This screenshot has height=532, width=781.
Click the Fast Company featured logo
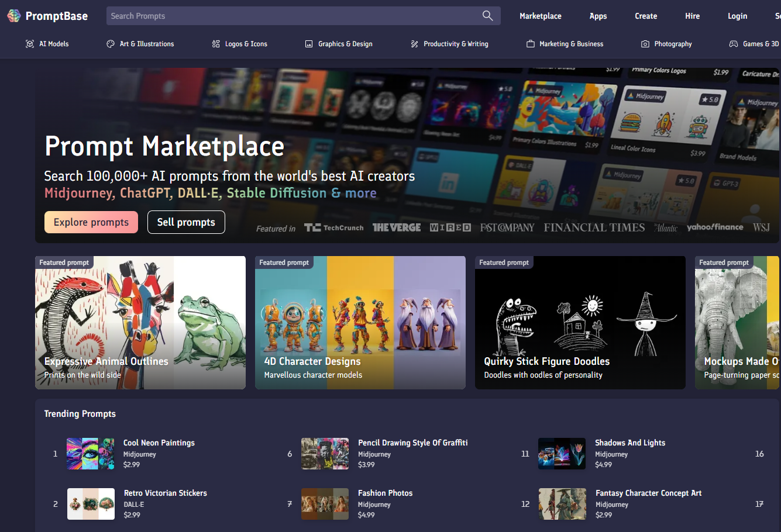click(x=507, y=227)
